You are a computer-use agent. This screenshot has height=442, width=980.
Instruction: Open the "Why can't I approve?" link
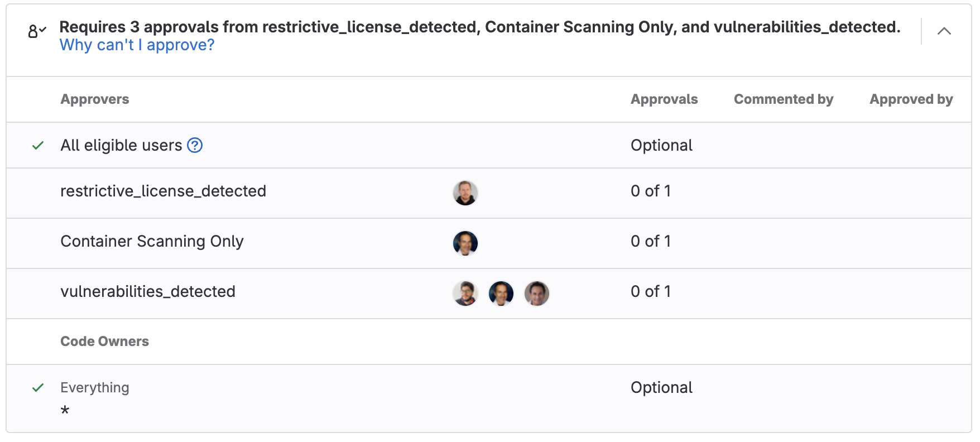[x=137, y=45]
